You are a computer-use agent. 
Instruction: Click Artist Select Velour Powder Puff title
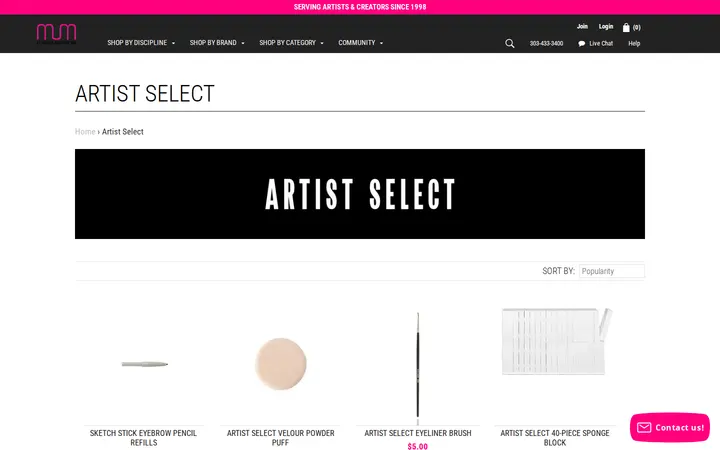click(x=281, y=438)
